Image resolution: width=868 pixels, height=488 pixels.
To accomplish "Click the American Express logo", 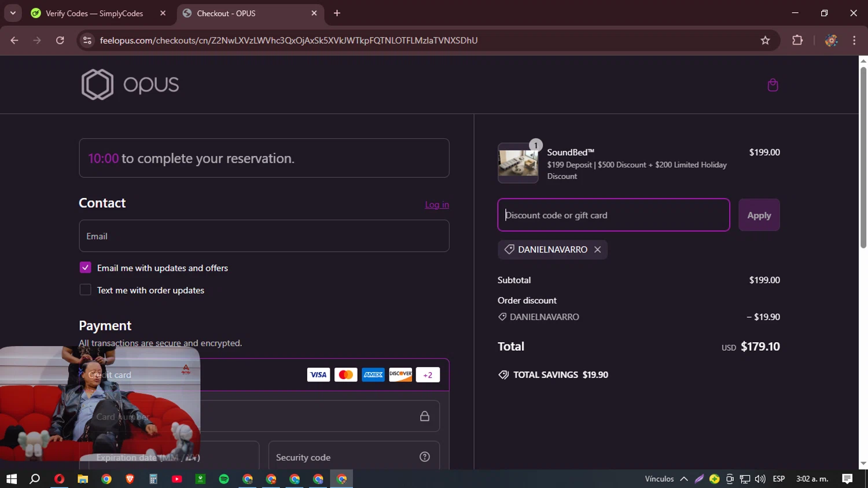I will [x=373, y=375].
